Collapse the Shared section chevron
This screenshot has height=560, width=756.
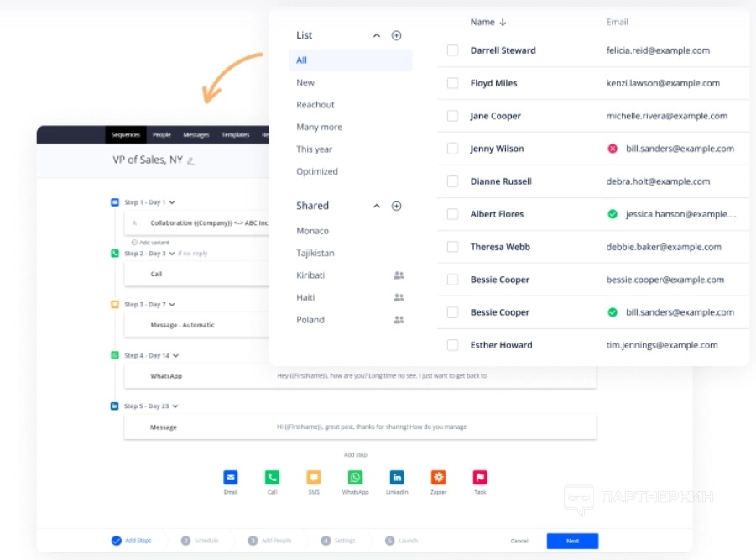pyautogui.click(x=377, y=206)
